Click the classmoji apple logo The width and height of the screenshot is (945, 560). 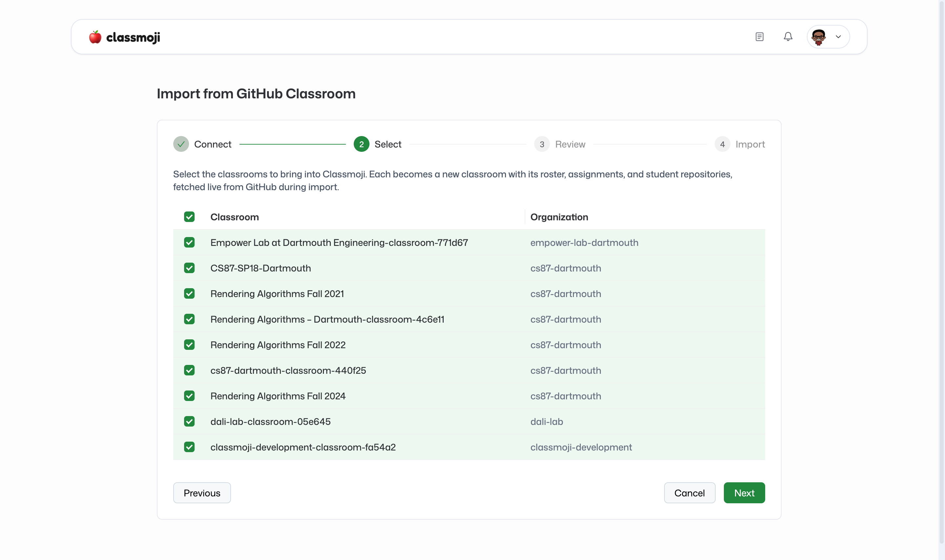click(95, 37)
